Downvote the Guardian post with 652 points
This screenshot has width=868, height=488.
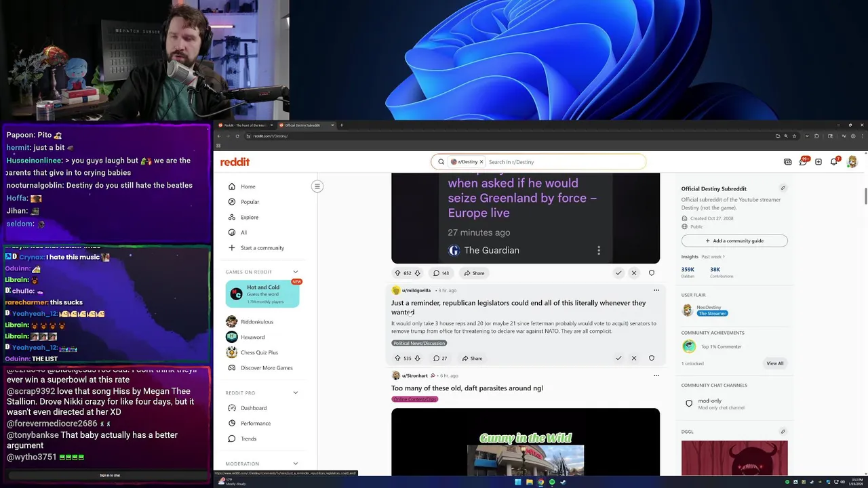[x=417, y=273]
